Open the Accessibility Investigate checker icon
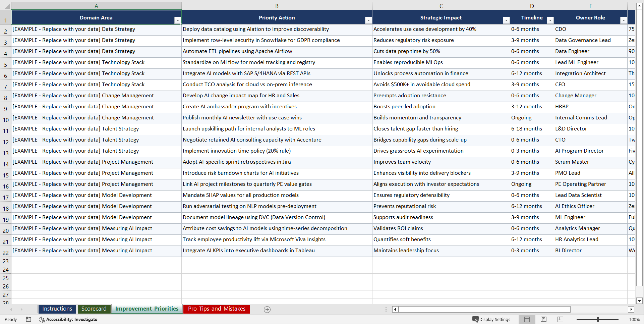Screen dimensions: 644x324 click(42, 319)
